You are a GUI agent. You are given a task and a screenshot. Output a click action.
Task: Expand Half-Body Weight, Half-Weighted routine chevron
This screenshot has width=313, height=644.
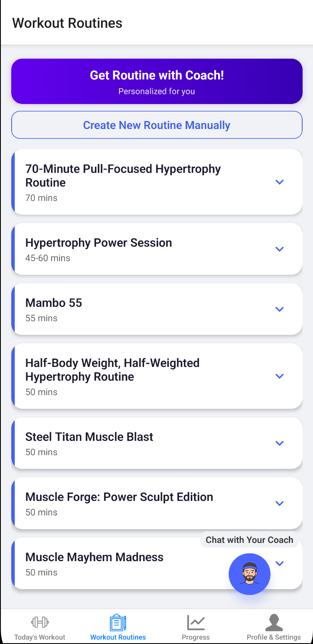pyautogui.click(x=280, y=376)
